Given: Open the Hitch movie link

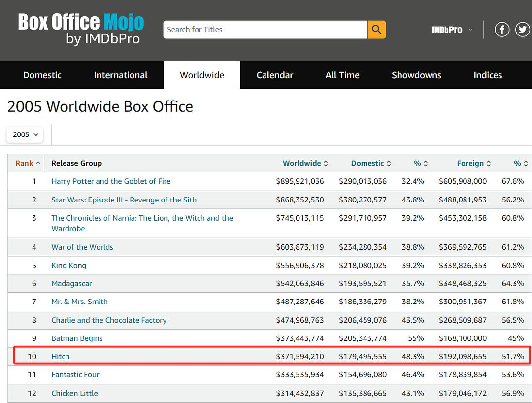Looking at the screenshot, I should pyautogui.click(x=61, y=356).
